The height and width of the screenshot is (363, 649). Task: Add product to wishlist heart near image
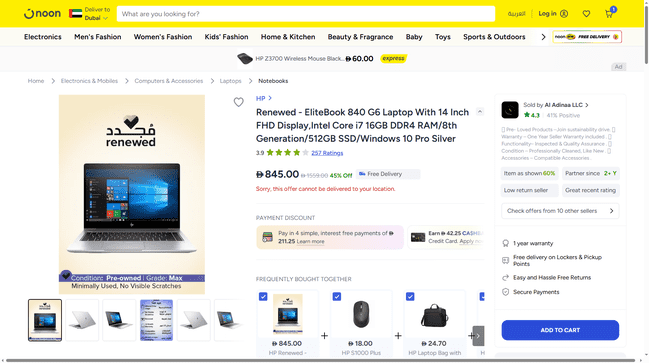click(x=238, y=102)
